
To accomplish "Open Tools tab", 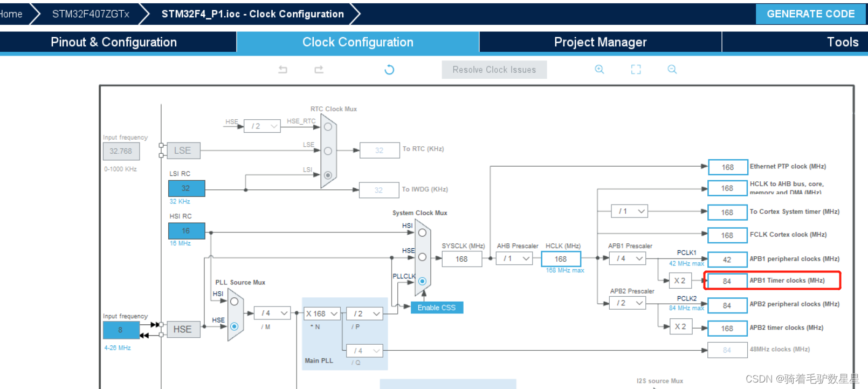I will (x=843, y=42).
